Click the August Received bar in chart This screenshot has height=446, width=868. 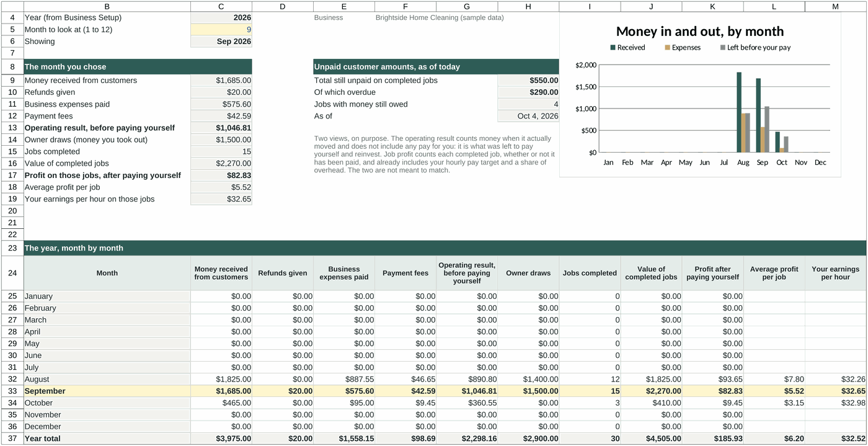[739, 112]
